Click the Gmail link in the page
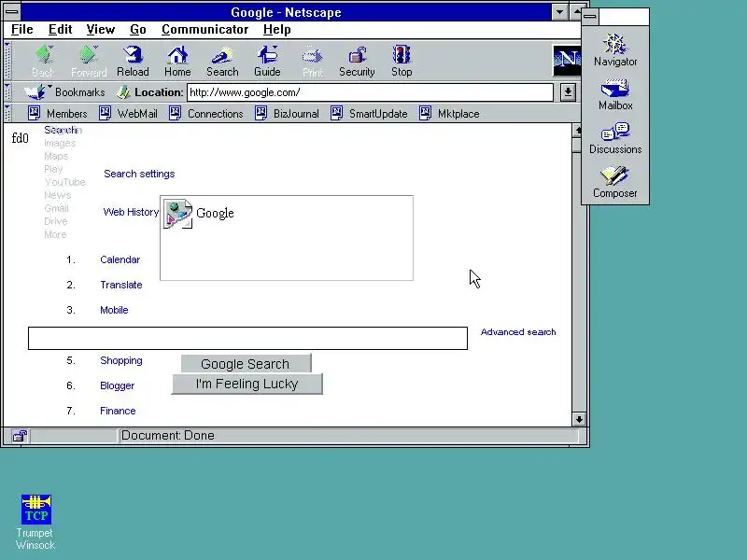Image resolution: width=747 pixels, height=560 pixels. point(56,208)
